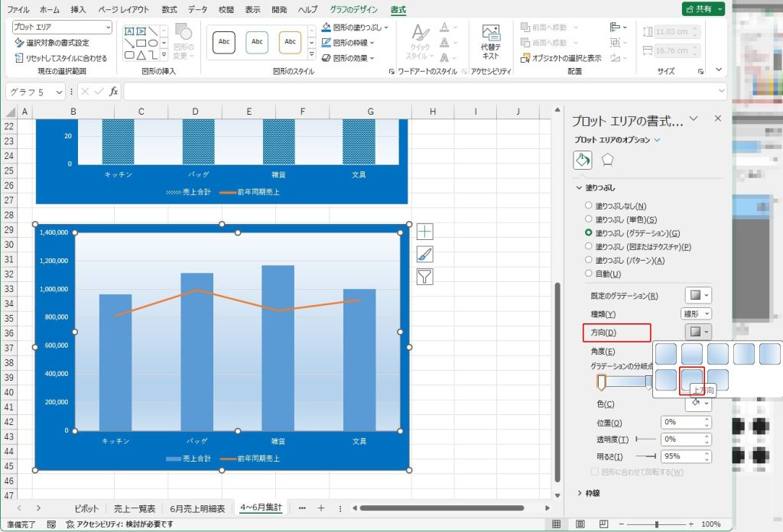Switch to the 売上一覧表 sheet tab
783x532 pixels.
click(135, 508)
